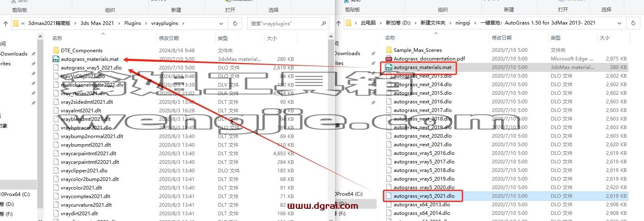Expand chevron after Plugins breadcrumb
644x221 pixels.
146,24
